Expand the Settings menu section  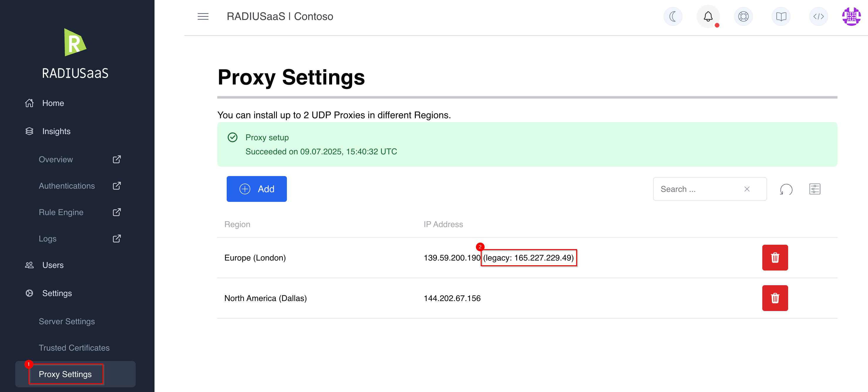(57, 293)
